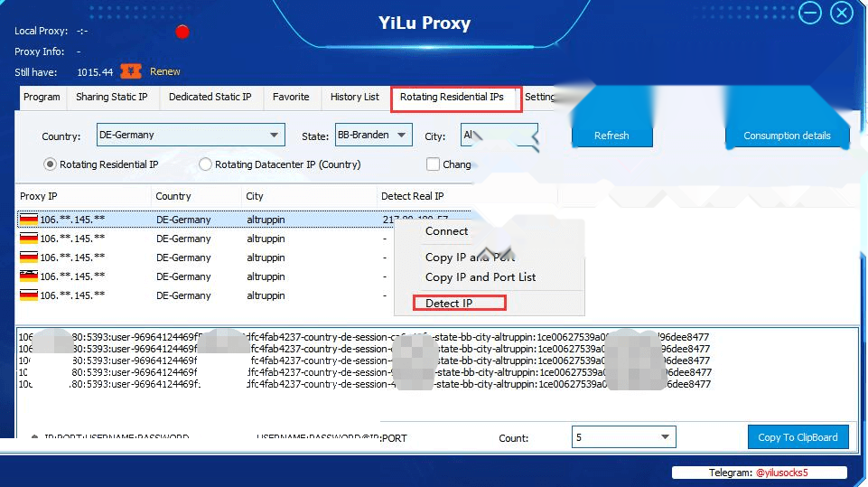Viewport: 868px width, 487px height.
Task: Click the Refresh button
Action: click(611, 136)
